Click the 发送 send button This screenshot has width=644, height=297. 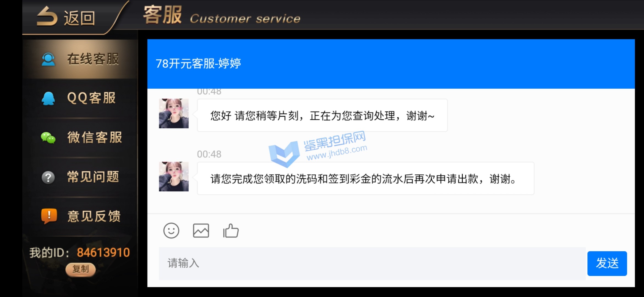pyautogui.click(x=607, y=263)
